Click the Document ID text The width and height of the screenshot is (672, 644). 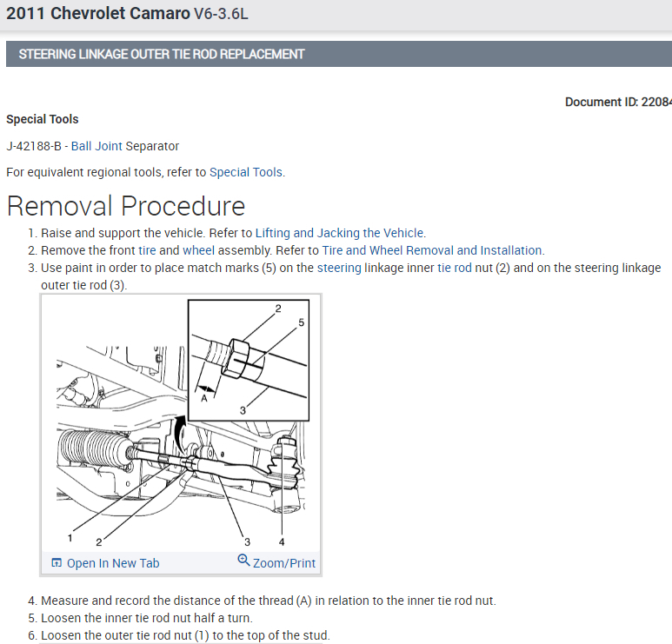pos(618,102)
